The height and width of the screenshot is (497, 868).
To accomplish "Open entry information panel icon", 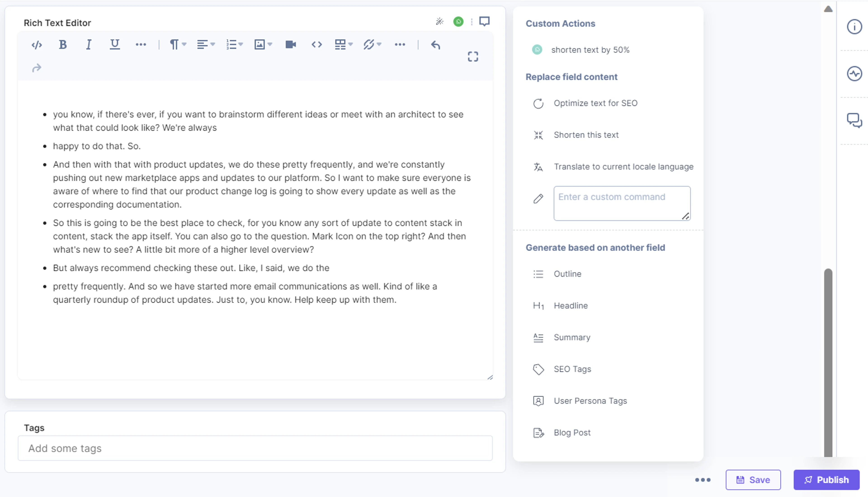I will pos(854,27).
